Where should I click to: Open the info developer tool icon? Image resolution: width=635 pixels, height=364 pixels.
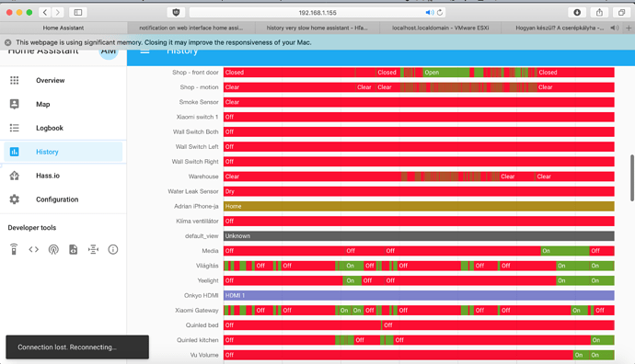(x=113, y=249)
